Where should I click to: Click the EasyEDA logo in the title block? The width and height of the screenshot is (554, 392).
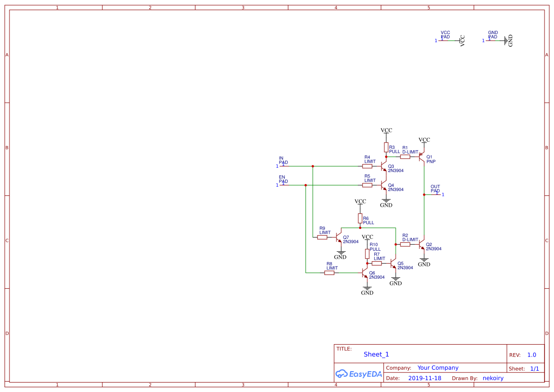click(358, 374)
